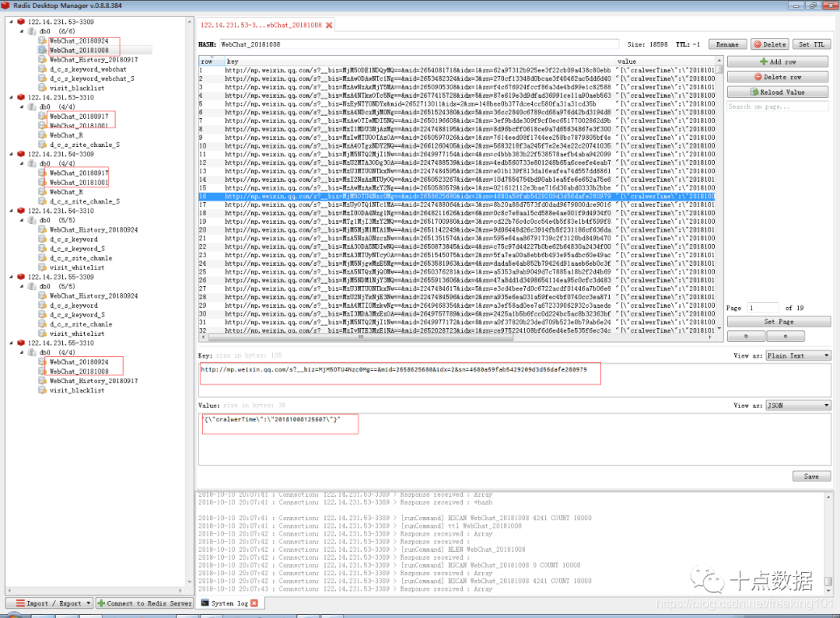
Task: Click the database icon beside db0 (6/6)
Action: click(x=32, y=32)
